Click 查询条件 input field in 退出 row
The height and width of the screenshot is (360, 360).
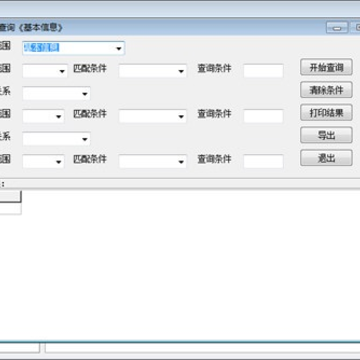point(263,161)
